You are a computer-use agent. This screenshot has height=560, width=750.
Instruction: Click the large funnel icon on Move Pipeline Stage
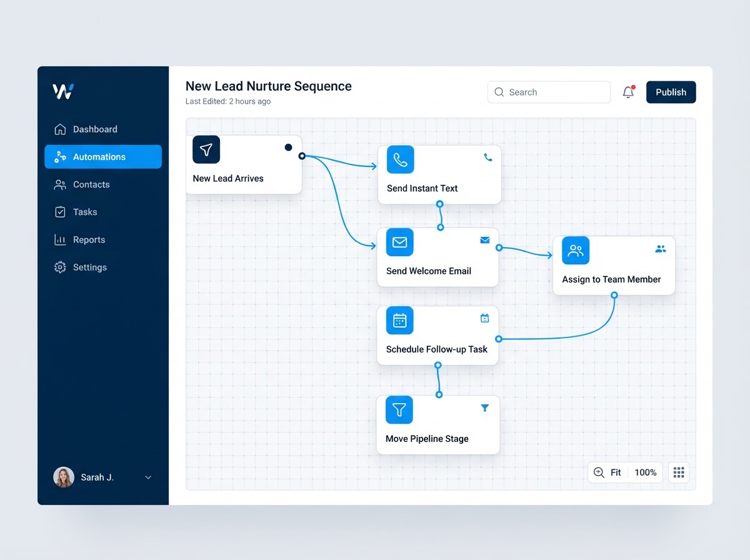coord(399,410)
